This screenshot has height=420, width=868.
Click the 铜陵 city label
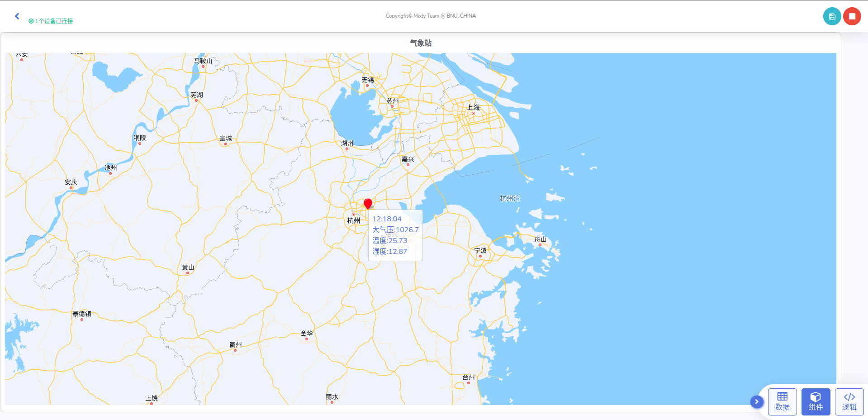[140, 138]
